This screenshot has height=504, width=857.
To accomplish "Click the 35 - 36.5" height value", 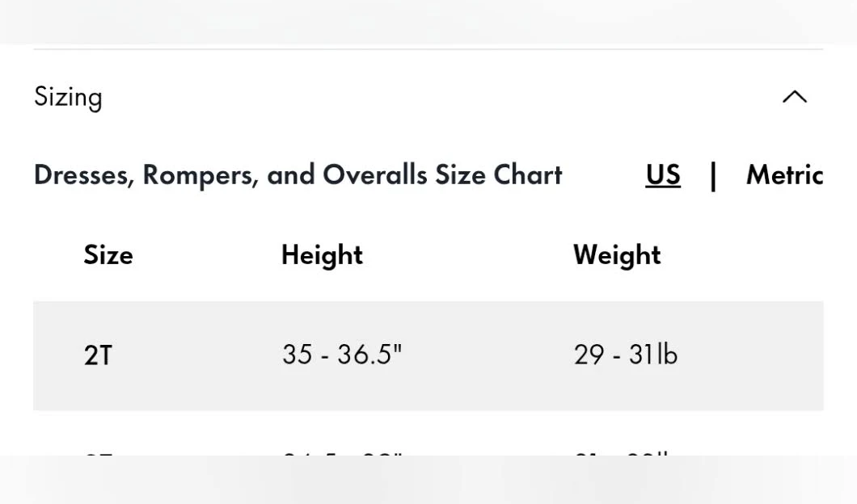I will (x=341, y=355).
